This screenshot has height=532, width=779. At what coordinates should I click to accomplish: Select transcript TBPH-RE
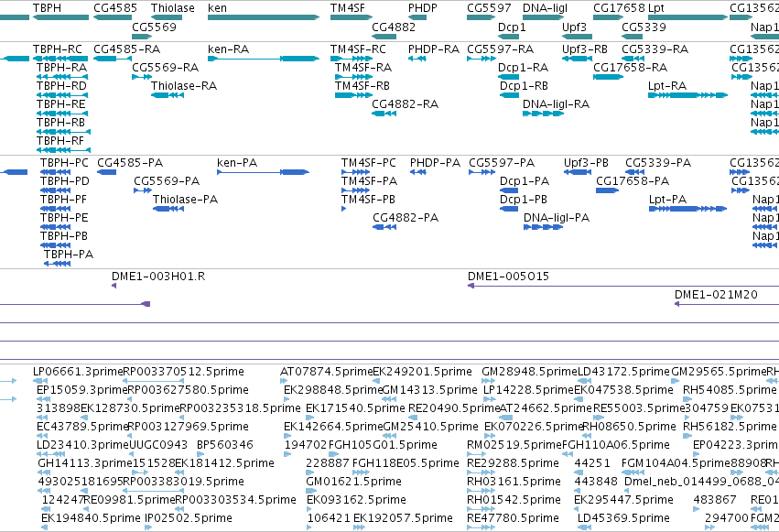coord(61,104)
